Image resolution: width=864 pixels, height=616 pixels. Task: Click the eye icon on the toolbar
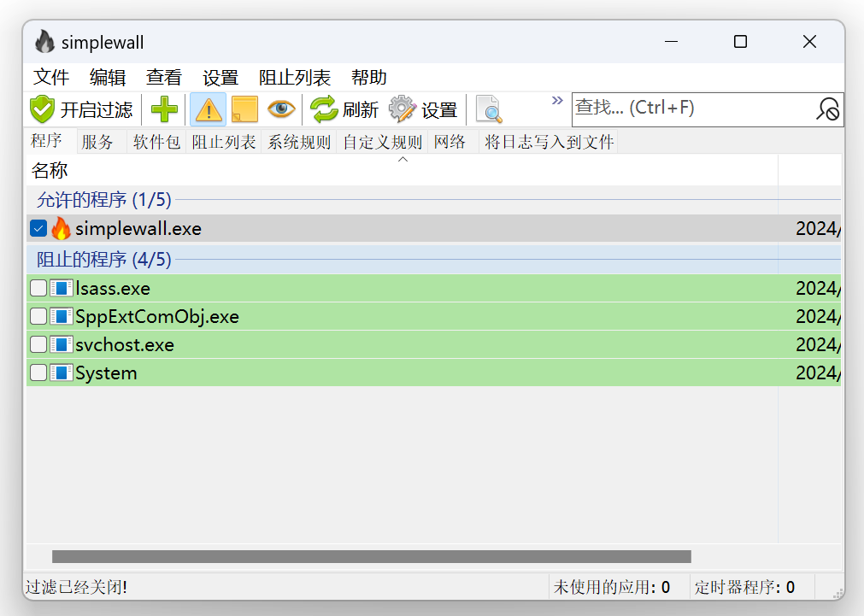(282, 109)
